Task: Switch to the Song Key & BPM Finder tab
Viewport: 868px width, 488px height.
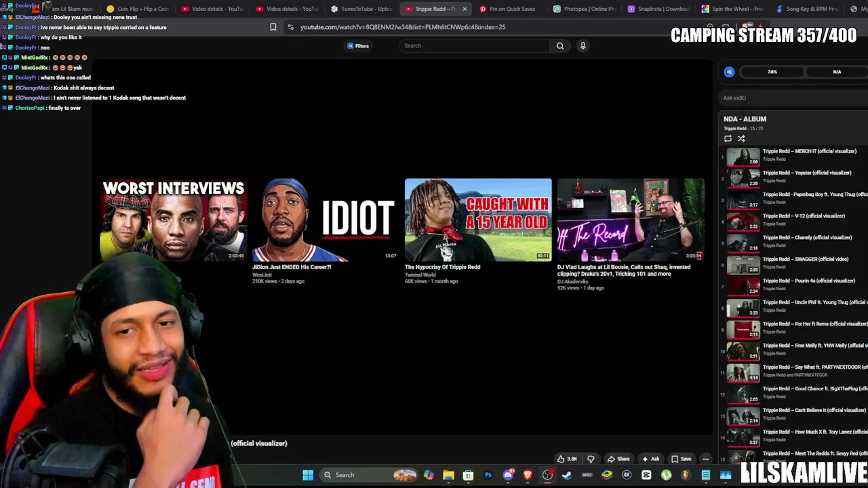Action: click(808, 9)
